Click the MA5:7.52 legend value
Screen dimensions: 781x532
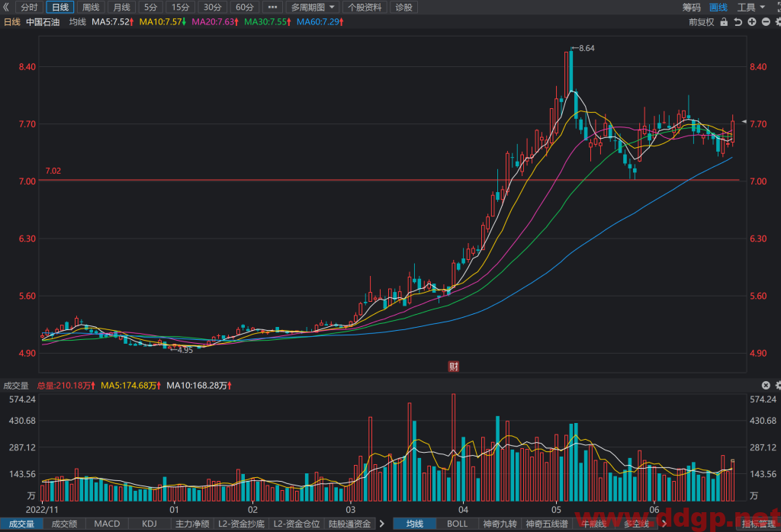113,22
